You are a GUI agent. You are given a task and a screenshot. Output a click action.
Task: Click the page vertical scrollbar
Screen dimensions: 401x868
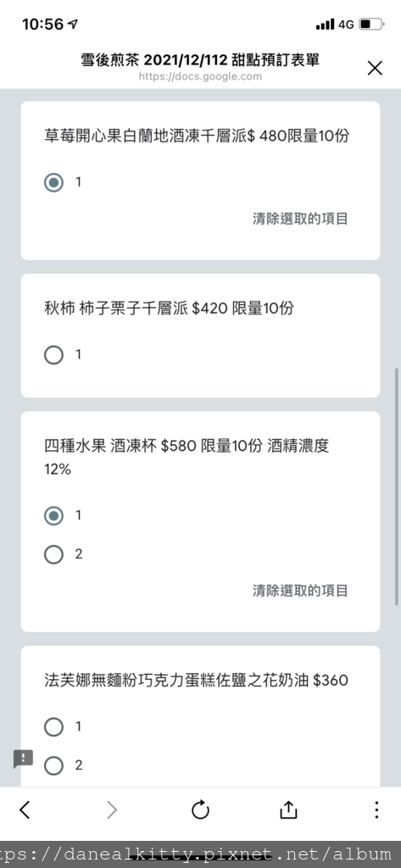(x=397, y=486)
